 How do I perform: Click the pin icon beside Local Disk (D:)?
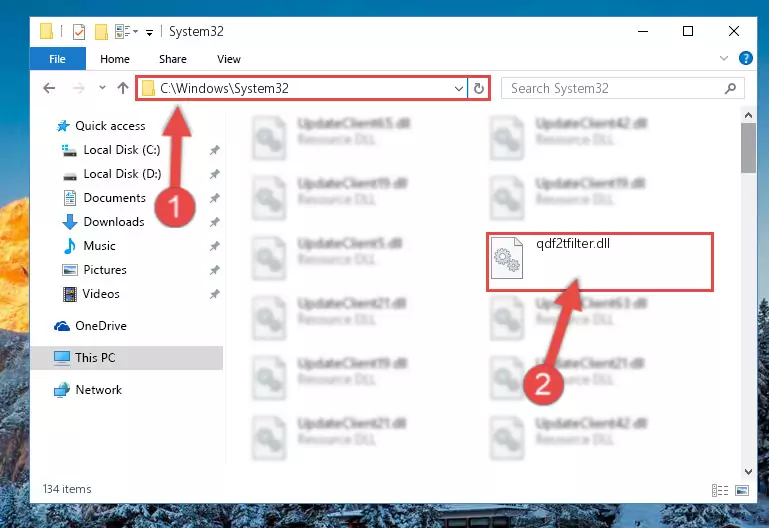coord(214,174)
